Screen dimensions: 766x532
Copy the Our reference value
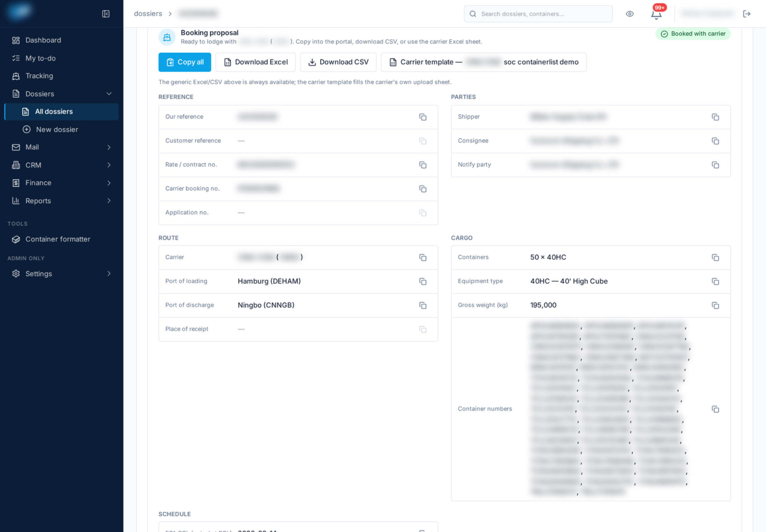tap(423, 117)
